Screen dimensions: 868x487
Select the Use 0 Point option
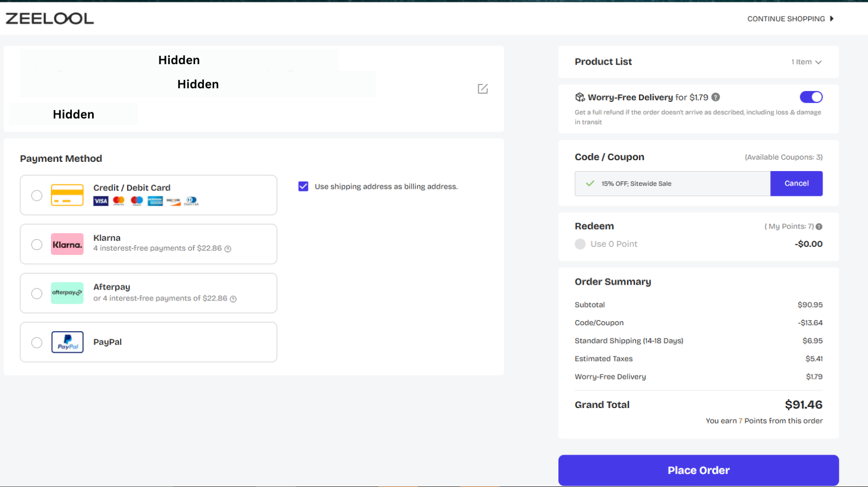tap(580, 244)
